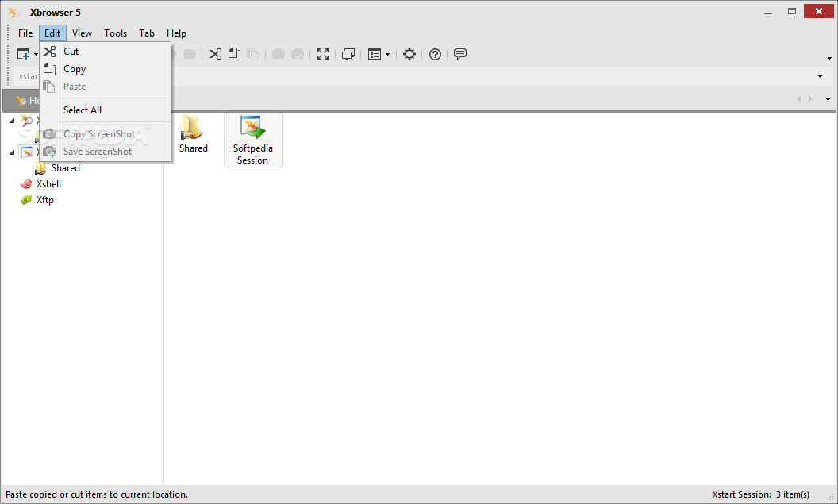Choose Save ScreenShot in the Edit menu
The image size is (838, 504).
106,152
